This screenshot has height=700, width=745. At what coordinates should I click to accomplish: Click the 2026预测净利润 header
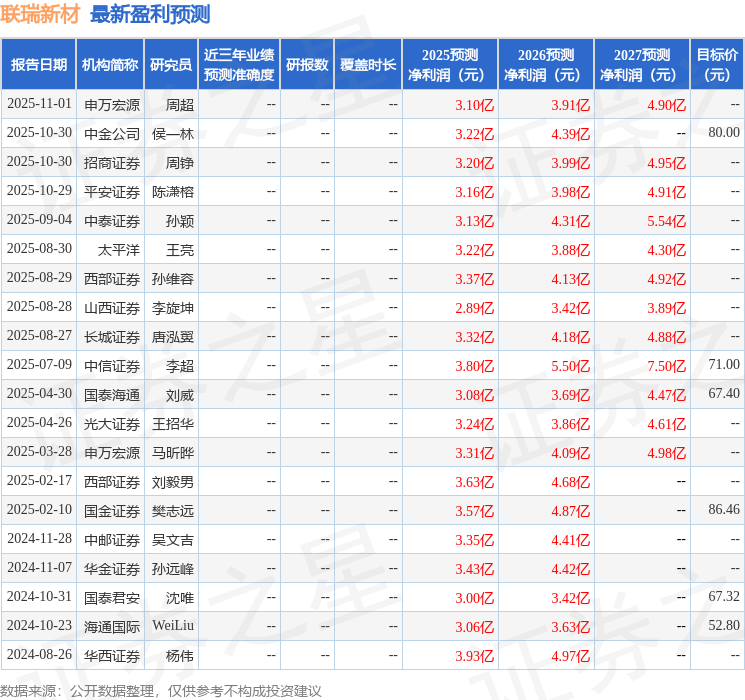[546, 65]
